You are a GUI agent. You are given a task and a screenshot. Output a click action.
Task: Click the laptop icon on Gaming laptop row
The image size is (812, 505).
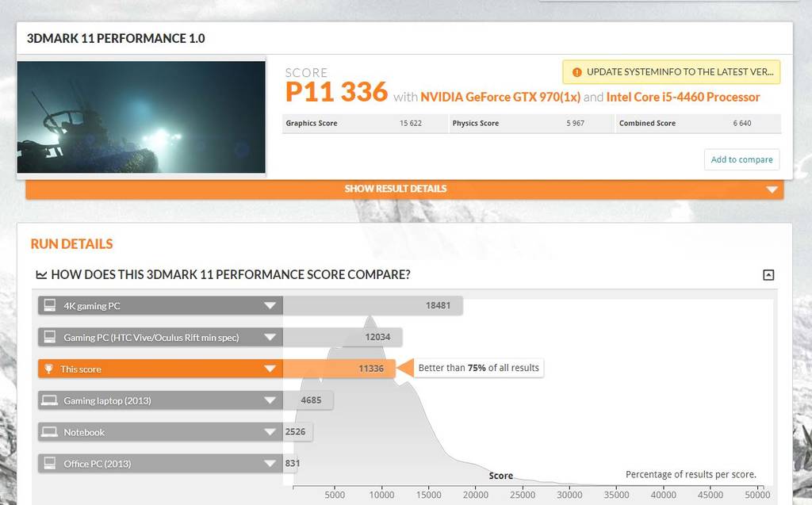(49, 400)
